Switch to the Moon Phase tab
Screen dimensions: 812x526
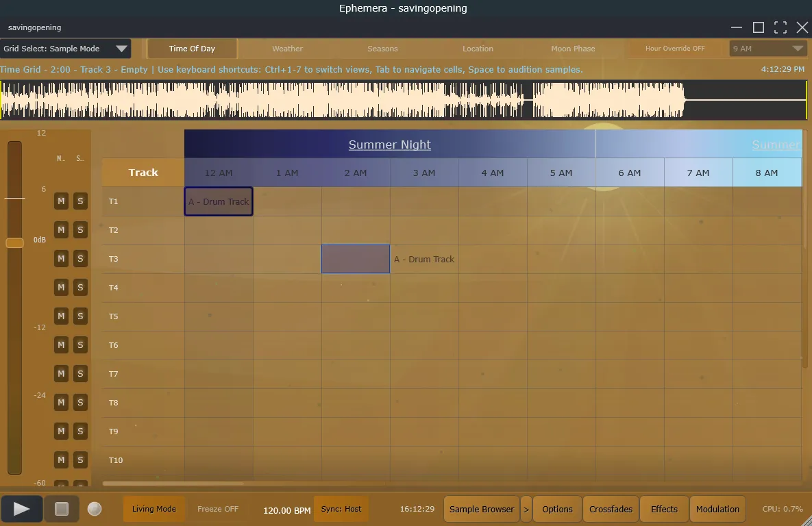click(573, 49)
